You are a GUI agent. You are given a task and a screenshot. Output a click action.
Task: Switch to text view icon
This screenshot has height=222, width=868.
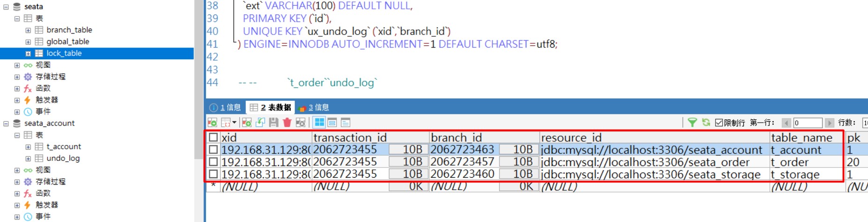click(x=346, y=122)
